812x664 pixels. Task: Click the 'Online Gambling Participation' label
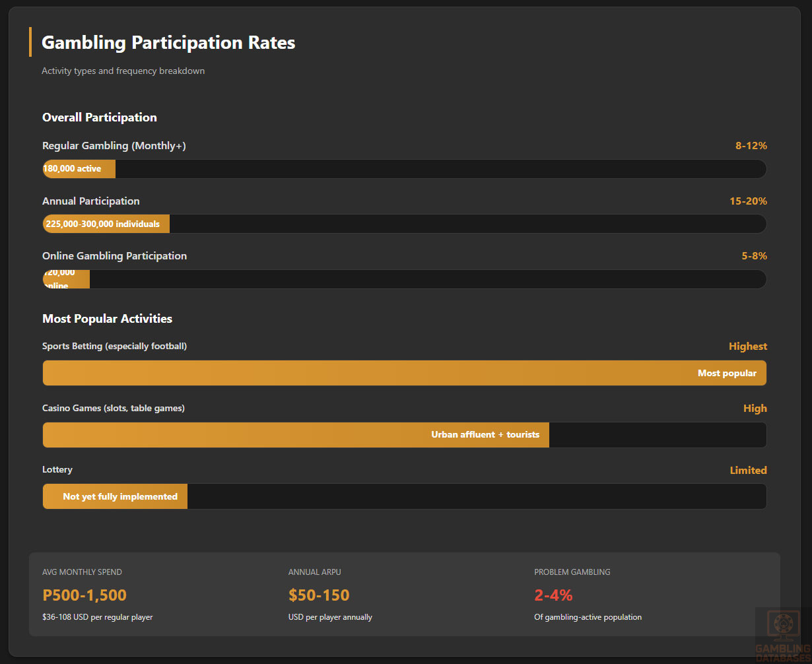[114, 256]
